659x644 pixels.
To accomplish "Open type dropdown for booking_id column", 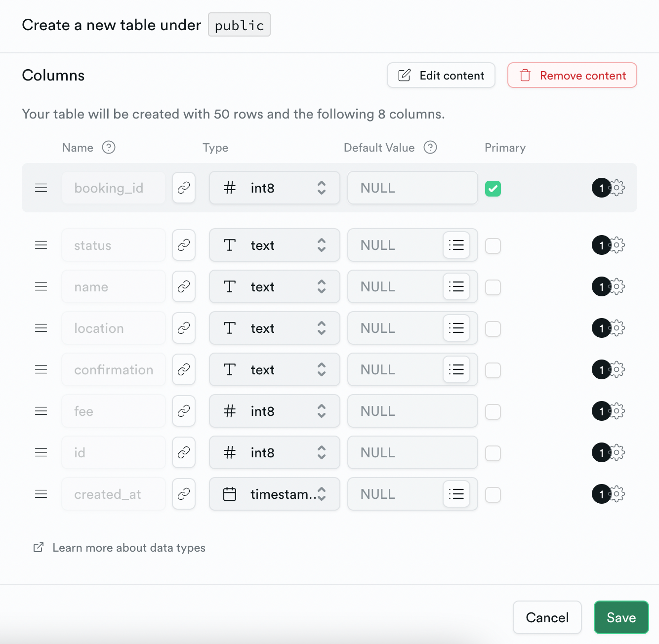I will click(x=275, y=188).
